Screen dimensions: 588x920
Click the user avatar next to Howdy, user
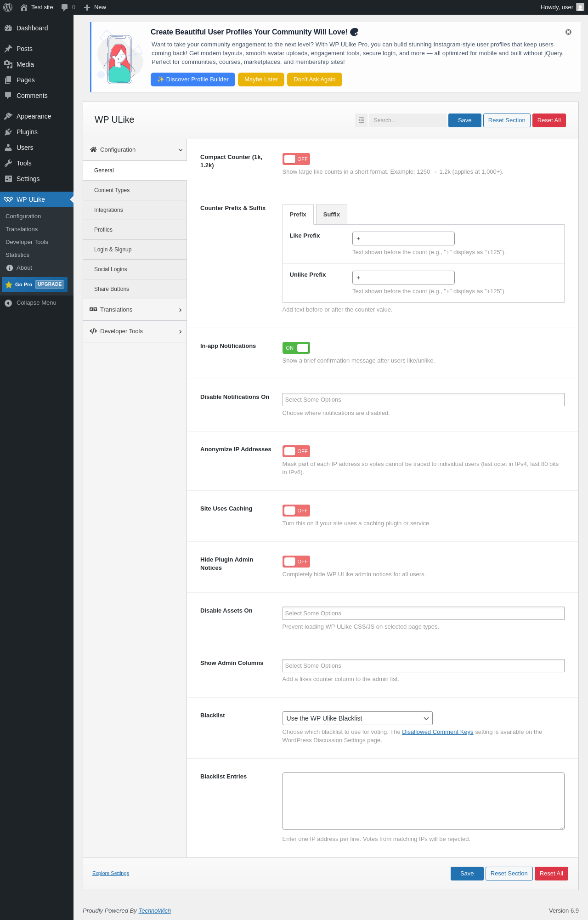580,7
